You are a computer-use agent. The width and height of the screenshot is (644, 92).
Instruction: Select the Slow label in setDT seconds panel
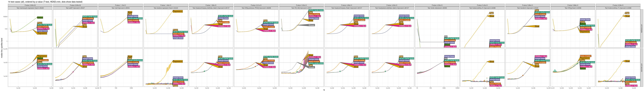click(85, 67)
